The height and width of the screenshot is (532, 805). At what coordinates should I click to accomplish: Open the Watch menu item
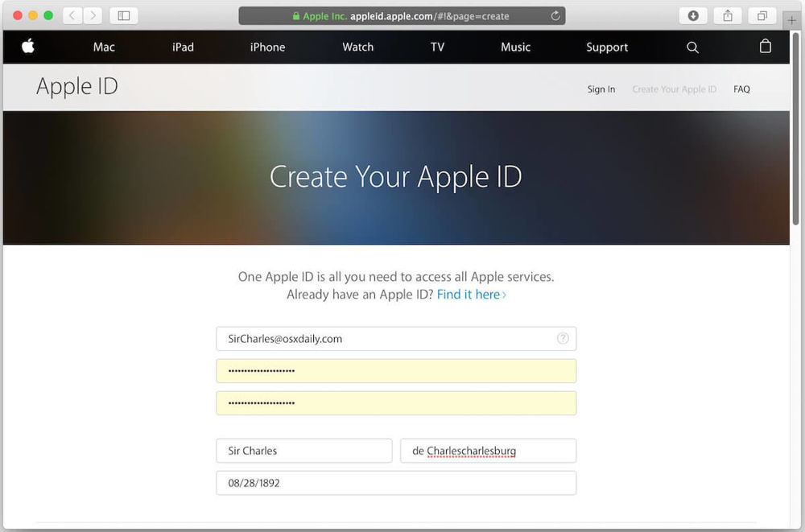tap(358, 47)
